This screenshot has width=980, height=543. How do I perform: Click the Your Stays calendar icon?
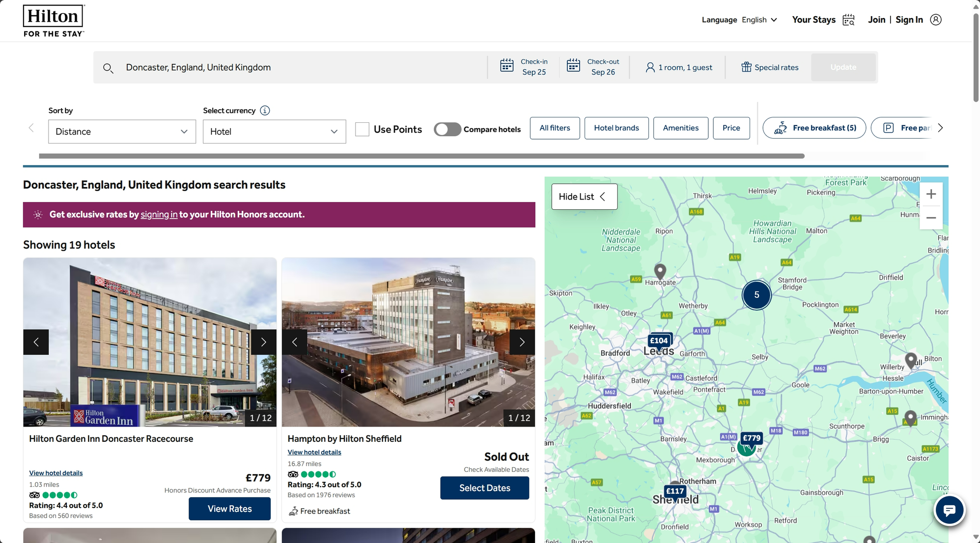tap(848, 20)
